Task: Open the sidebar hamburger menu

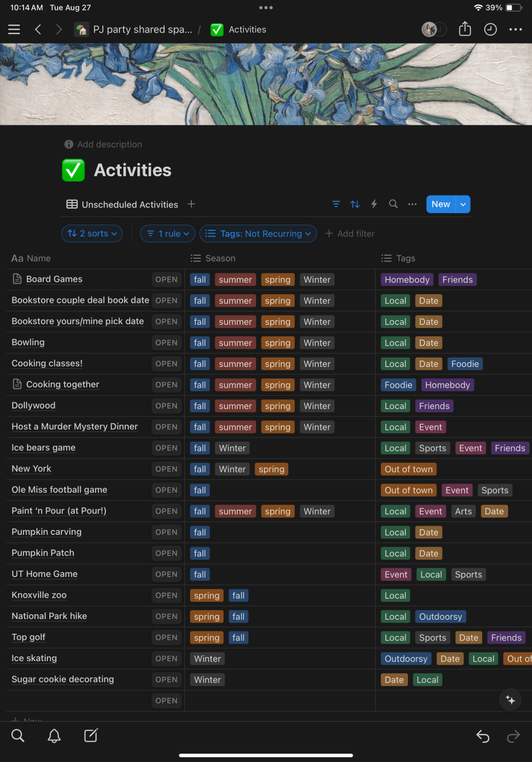Action: [x=14, y=30]
